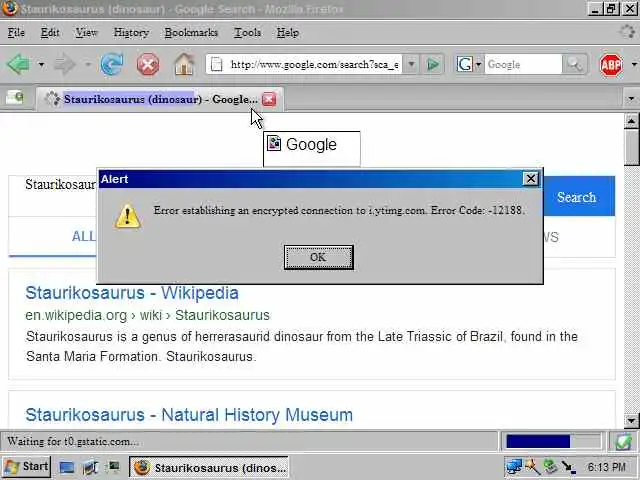The image size is (640, 480).
Task: Open the Start menu
Action: (27, 467)
